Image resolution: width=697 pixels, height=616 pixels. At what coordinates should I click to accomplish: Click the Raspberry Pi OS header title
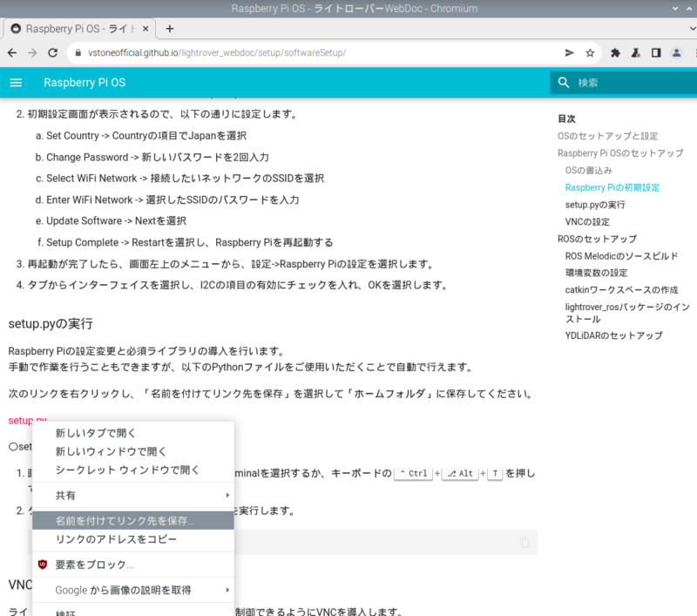point(85,83)
